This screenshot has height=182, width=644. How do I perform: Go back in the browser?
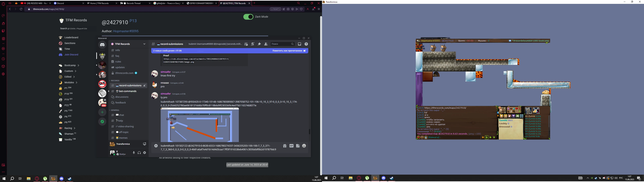coord(10,9)
